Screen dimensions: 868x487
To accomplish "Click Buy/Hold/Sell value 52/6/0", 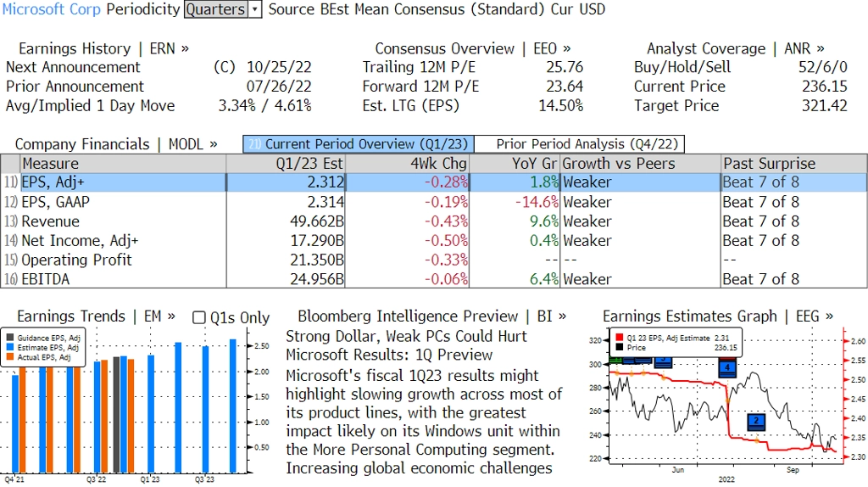I will point(822,67).
